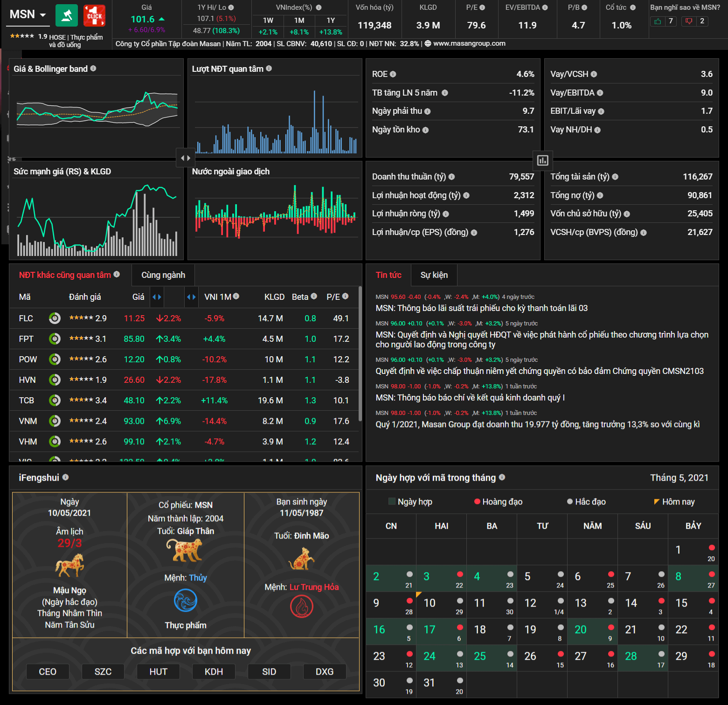Show info for EBIT/Lãi vay
728x705 pixels.
click(601, 111)
